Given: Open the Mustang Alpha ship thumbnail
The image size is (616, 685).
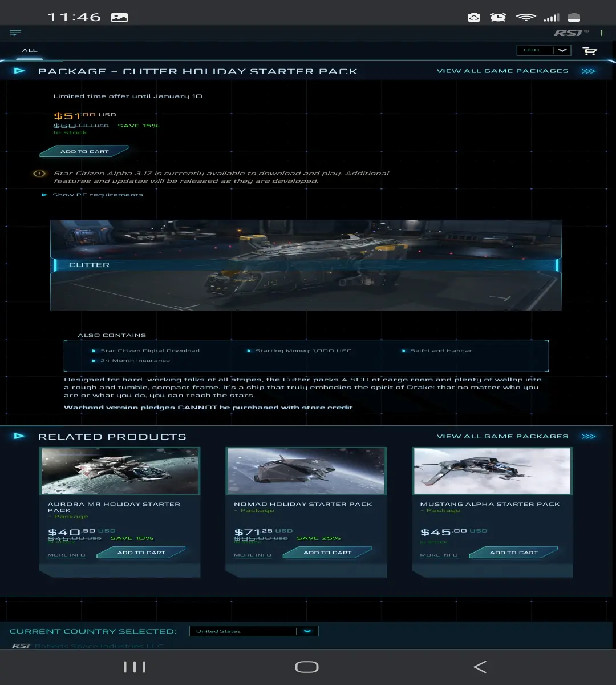Looking at the screenshot, I should coord(492,471).
